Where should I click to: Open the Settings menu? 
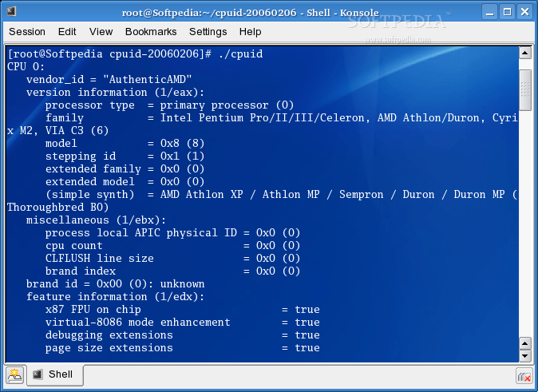[x=208, y=32]
